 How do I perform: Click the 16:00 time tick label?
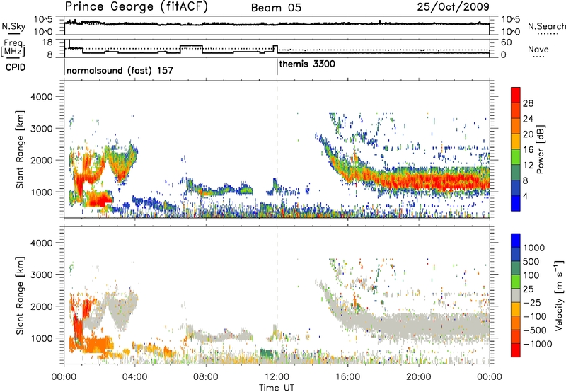pos(347,377)
